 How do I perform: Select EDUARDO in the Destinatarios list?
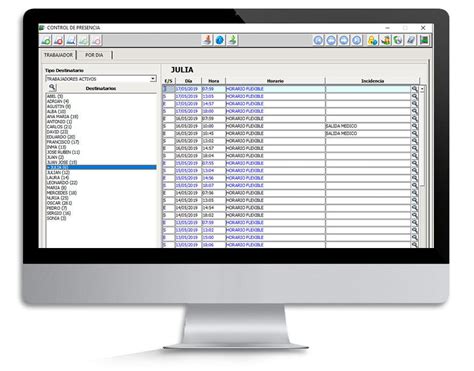point(61,137)
